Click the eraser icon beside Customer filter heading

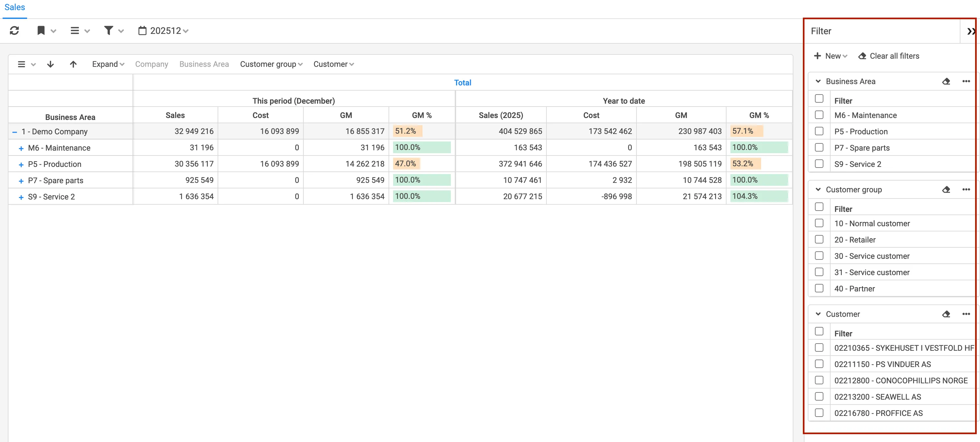(x=946, y=314)
